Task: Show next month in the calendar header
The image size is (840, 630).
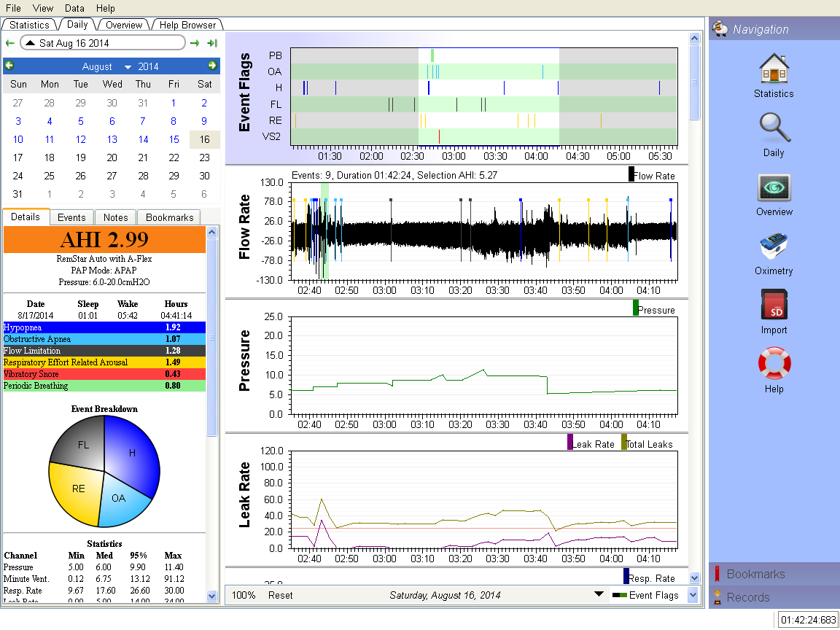Action: tap(213, 66)
